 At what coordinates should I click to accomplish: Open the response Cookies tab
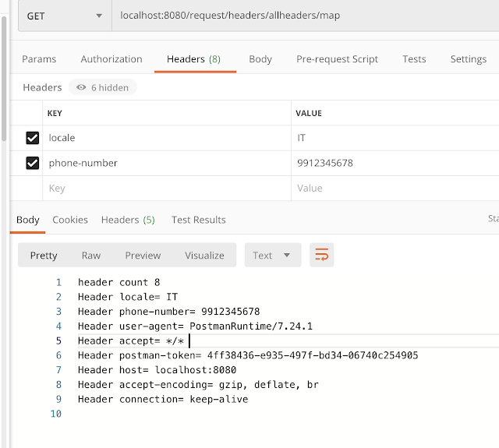70,220
